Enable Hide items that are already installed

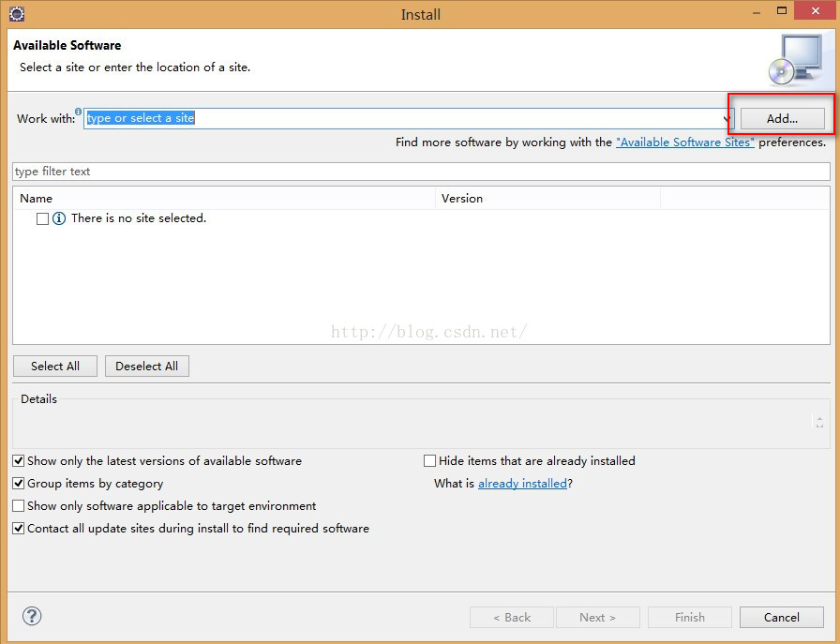pos(429,461)
